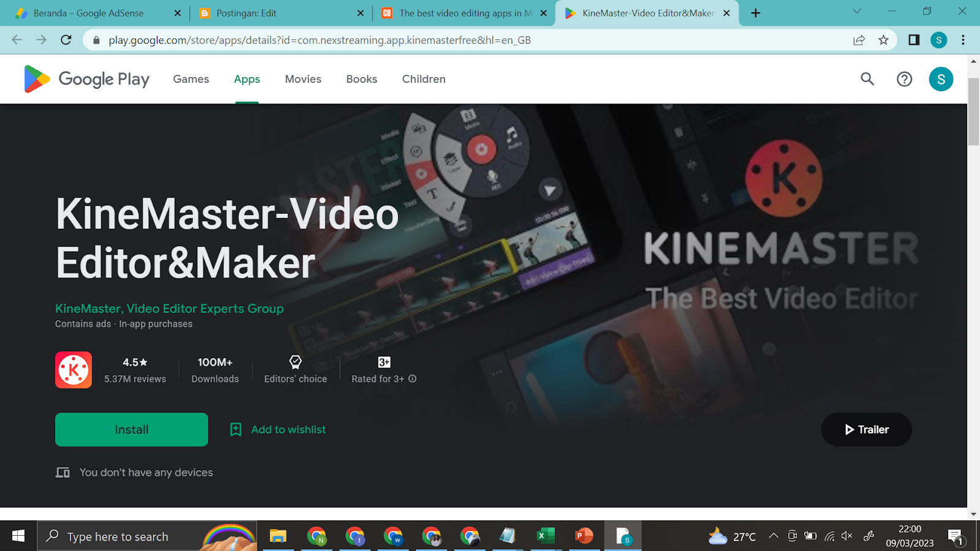View site information lock icon

(96, 40)
